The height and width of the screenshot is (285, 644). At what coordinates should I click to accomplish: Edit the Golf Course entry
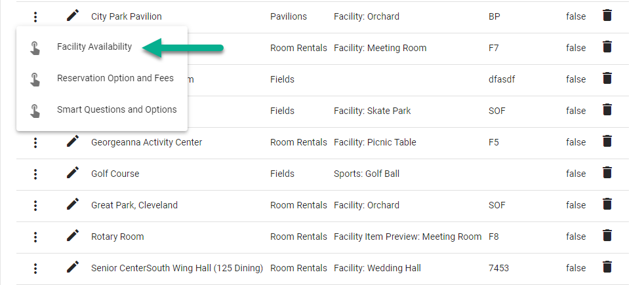(73, 173)
